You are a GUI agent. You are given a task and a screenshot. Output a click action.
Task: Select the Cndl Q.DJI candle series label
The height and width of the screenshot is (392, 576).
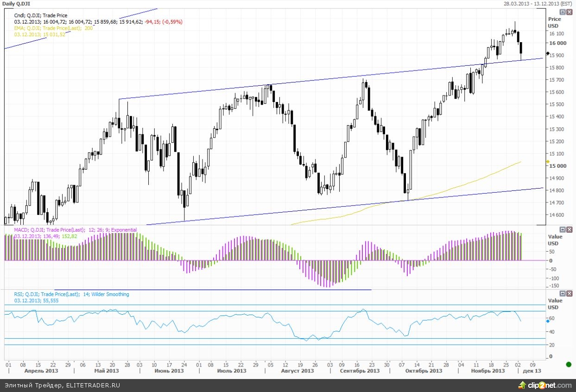point(41,15)
